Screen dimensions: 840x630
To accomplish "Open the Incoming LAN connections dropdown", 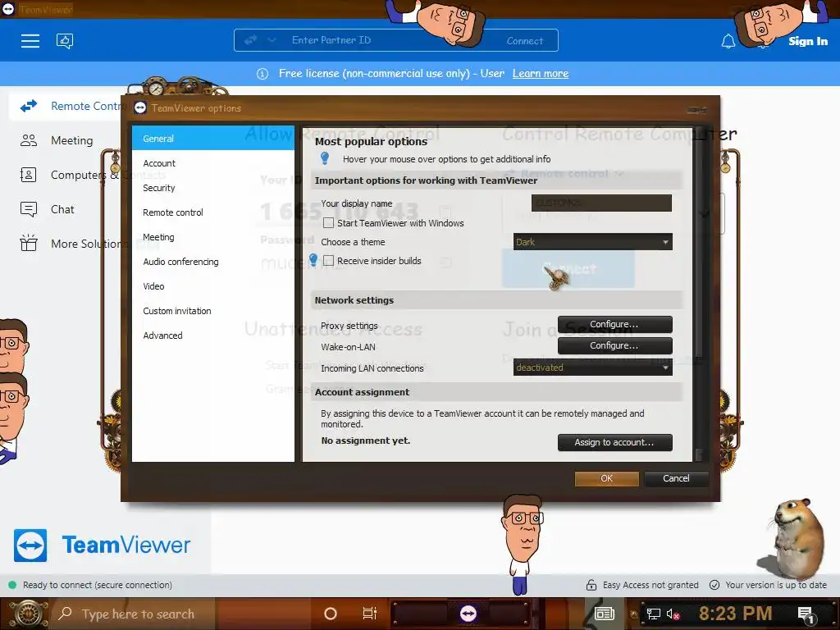I will [x=592, y=367].
